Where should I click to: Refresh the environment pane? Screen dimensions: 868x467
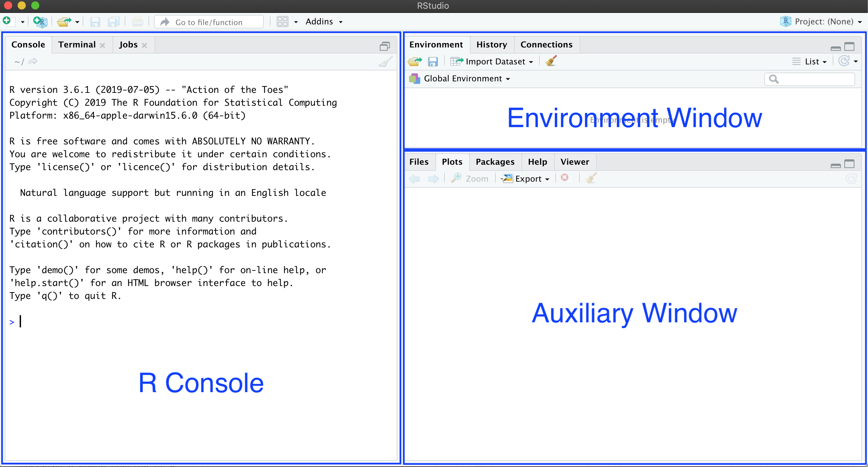click(844, 61)
